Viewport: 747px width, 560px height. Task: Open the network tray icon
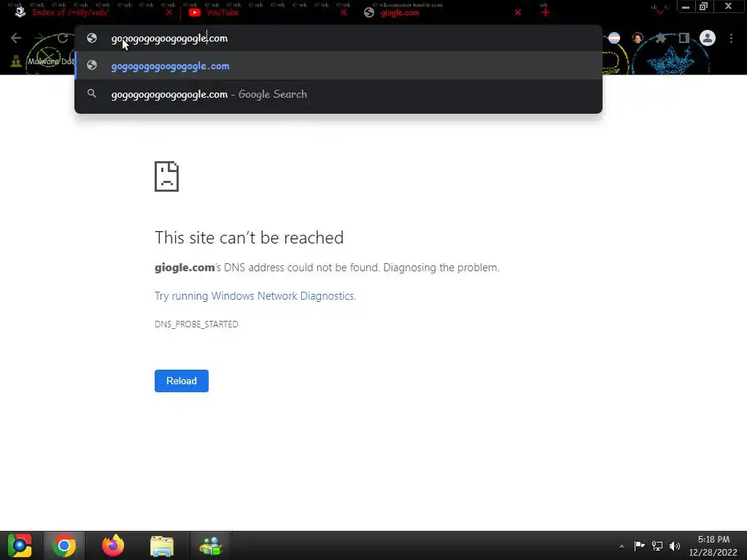coord(657,545)
